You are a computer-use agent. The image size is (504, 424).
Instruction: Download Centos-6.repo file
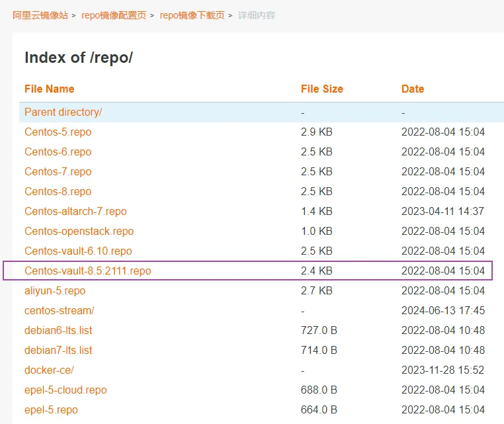coord(58,151)
